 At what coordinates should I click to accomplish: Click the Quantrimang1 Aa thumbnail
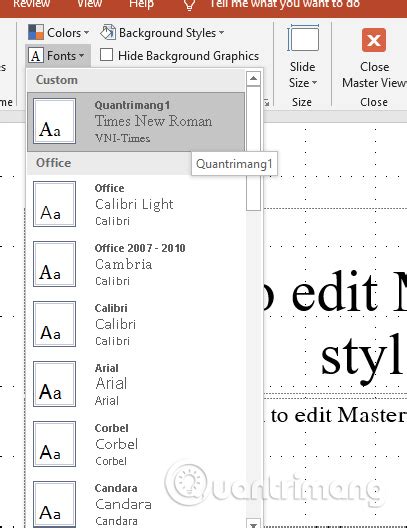click(54, 121)
